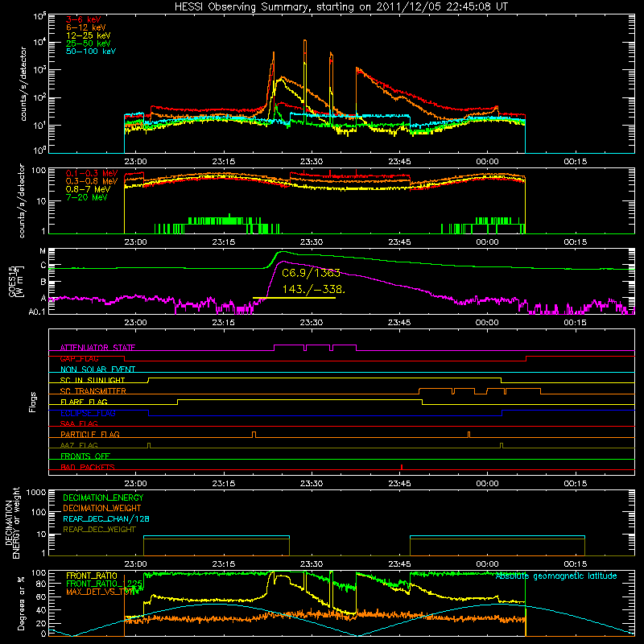Click the Absolute geomagnetic latitude label
The image size is (644, 644).
coord(556,576)
